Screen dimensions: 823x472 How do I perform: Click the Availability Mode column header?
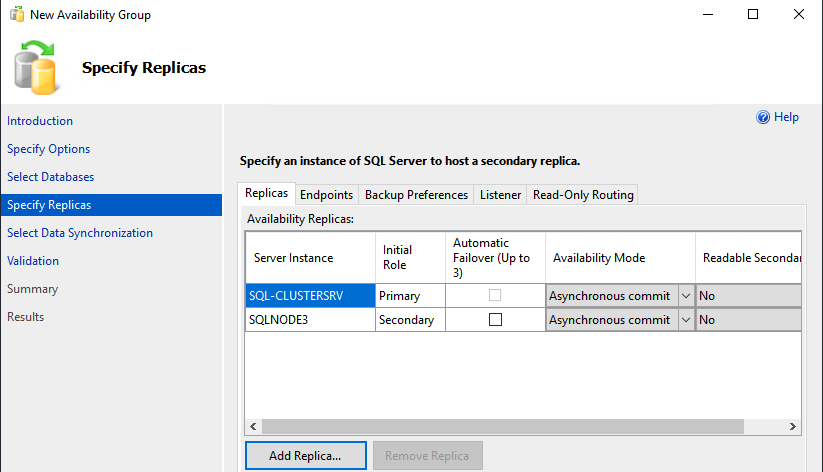point(620,258)
